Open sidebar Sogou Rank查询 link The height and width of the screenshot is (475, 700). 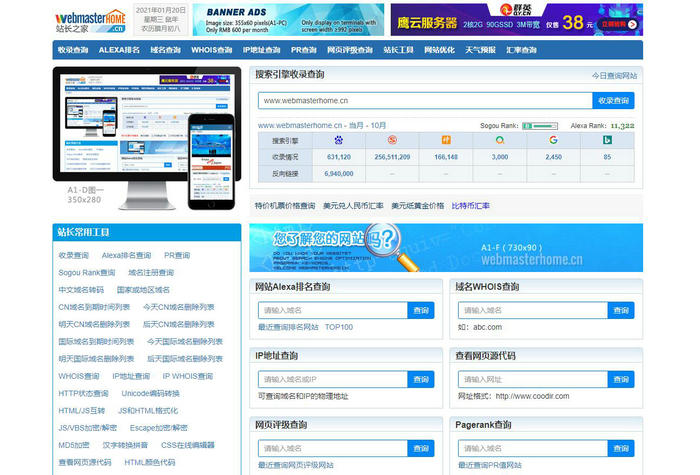[x=87, y=273]
